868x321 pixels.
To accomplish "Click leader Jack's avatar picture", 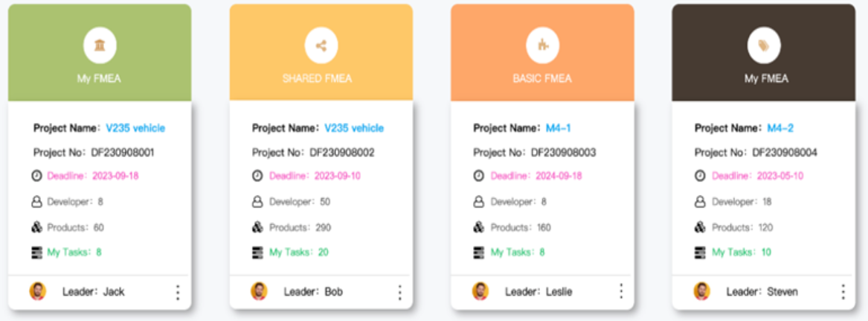I will click(x=38, y=291).
